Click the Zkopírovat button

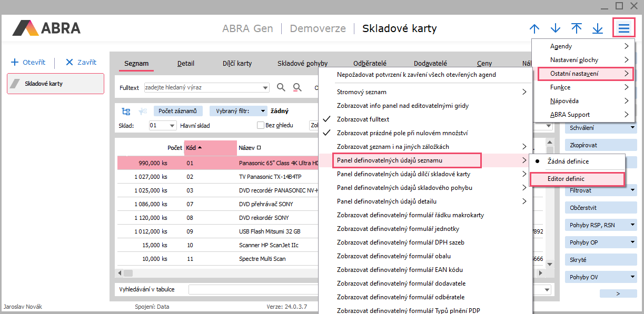[601, 145]
